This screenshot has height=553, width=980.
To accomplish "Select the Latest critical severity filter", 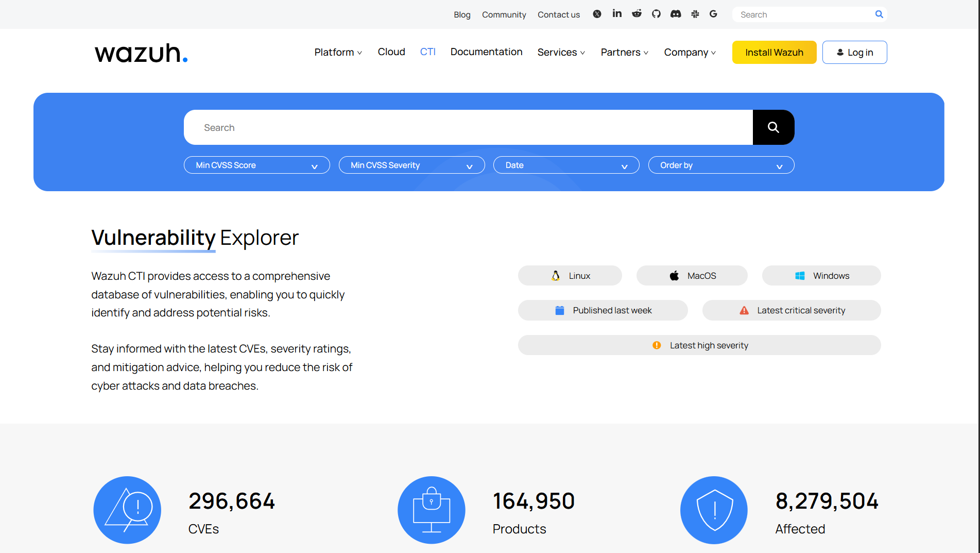I will (792, 310).
